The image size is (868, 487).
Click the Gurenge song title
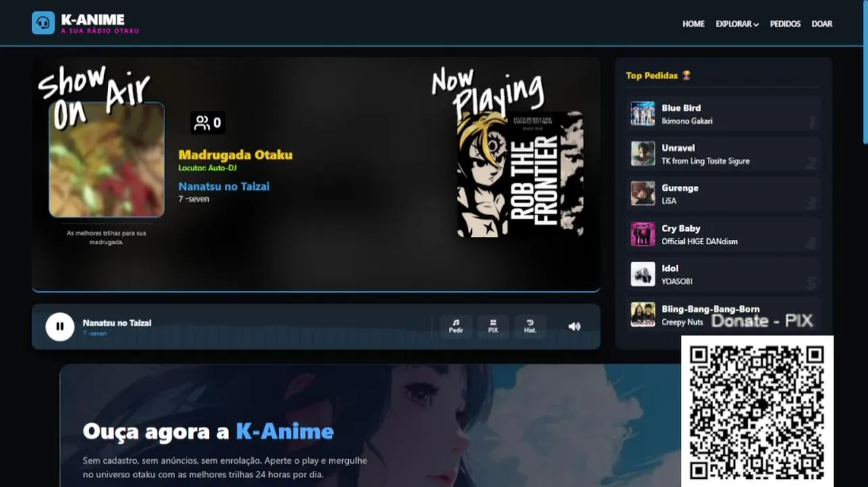(680, 188)
